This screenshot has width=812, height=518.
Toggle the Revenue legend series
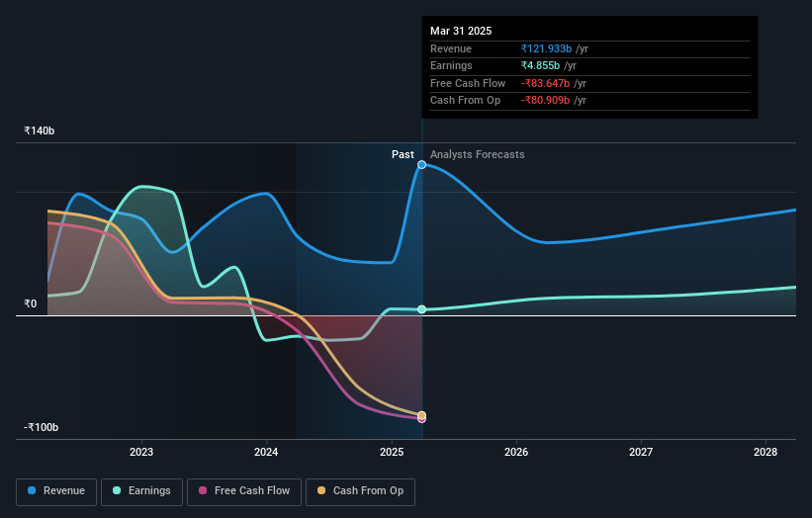pos(56,491)
